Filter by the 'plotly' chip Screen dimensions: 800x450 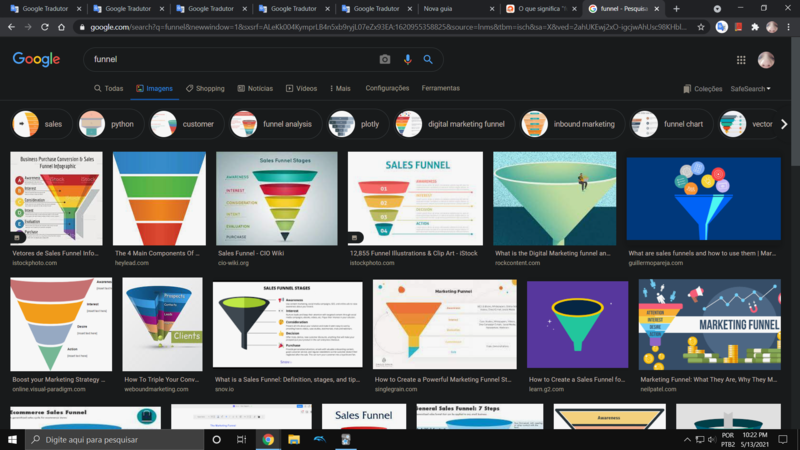pyautogui.click(x=358, y=124)
